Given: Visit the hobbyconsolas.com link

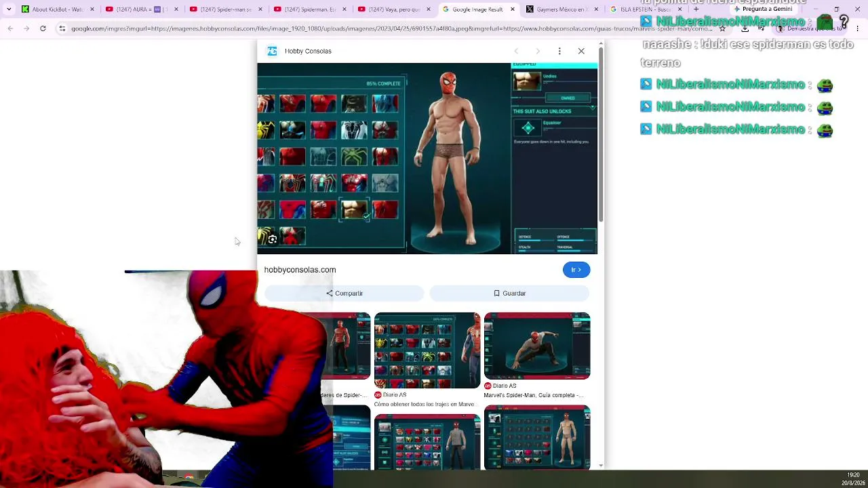Looking at the screenshot, I should [x=300, y=270].
